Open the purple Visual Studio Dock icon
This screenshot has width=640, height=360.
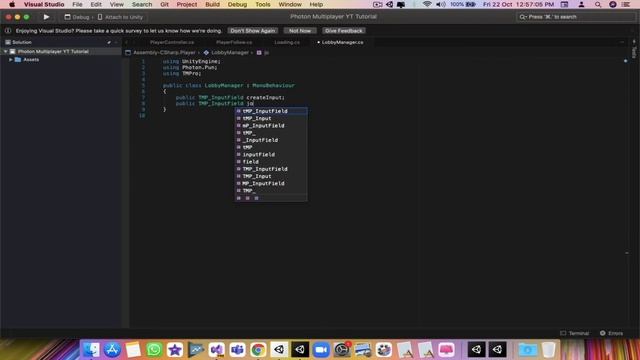pyautogui.click(x=216, y=350)
